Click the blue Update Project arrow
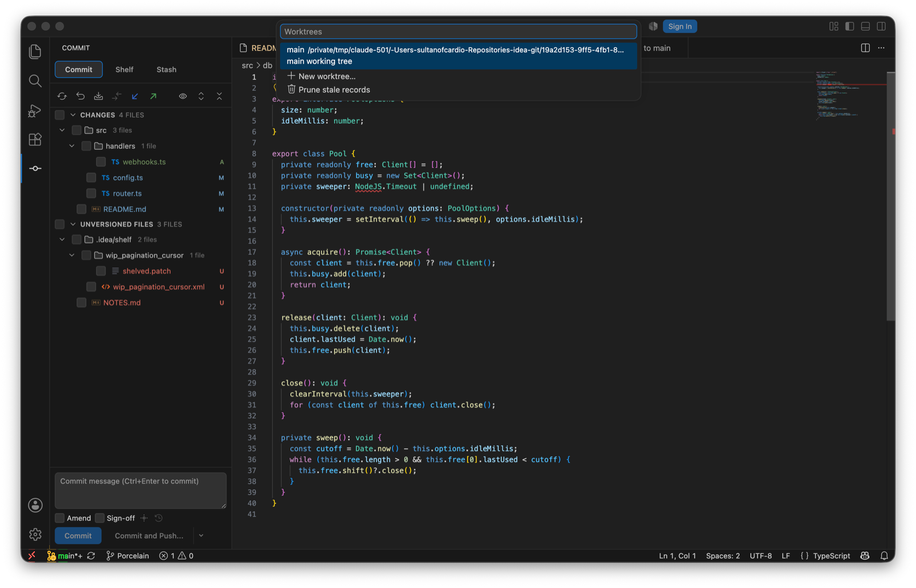The image size is (916, 588). point(135,96)
